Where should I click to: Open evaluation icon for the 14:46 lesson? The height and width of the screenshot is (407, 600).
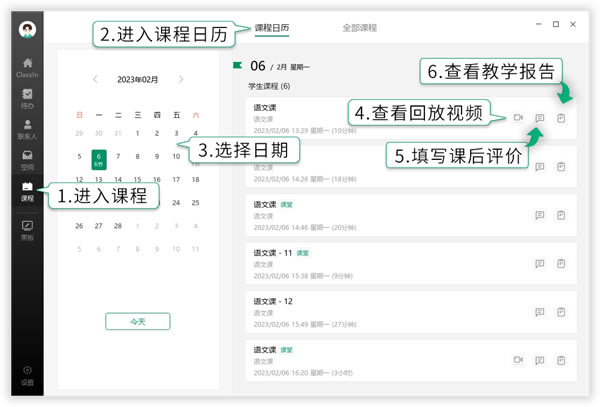540,214
